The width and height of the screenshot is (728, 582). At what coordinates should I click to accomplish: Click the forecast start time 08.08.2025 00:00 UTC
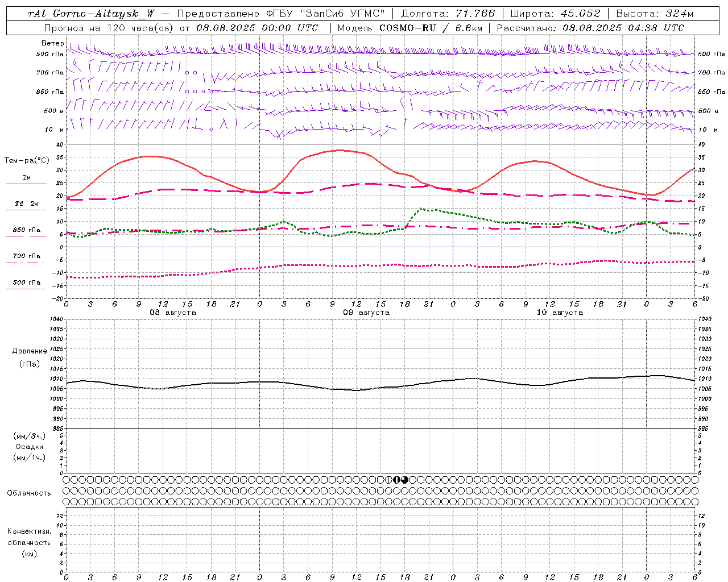click(x=257, y=28)
